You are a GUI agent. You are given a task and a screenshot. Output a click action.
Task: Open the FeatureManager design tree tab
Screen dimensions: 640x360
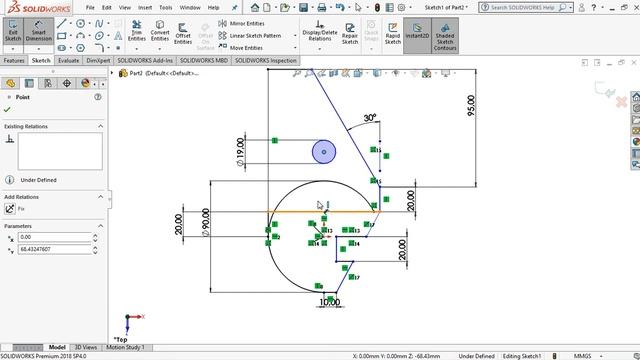pyautogui.click(x=10, y=83)
